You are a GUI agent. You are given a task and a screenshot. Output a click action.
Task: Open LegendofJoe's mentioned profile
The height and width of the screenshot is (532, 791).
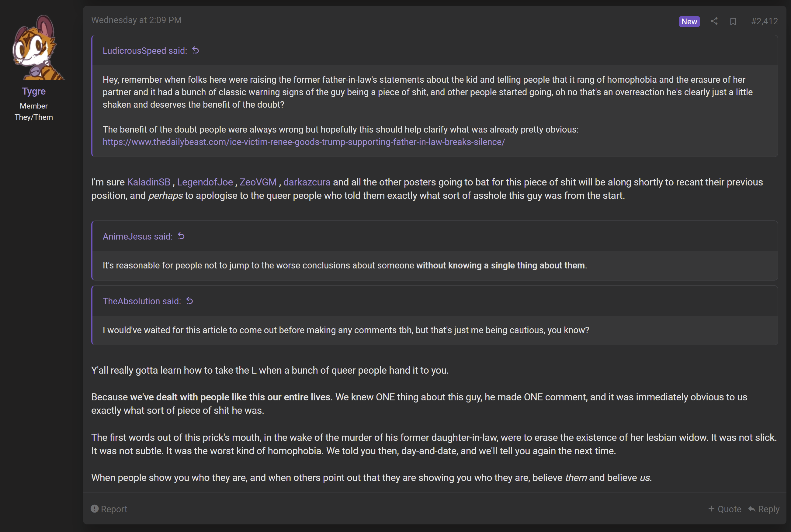coord(205,182)
